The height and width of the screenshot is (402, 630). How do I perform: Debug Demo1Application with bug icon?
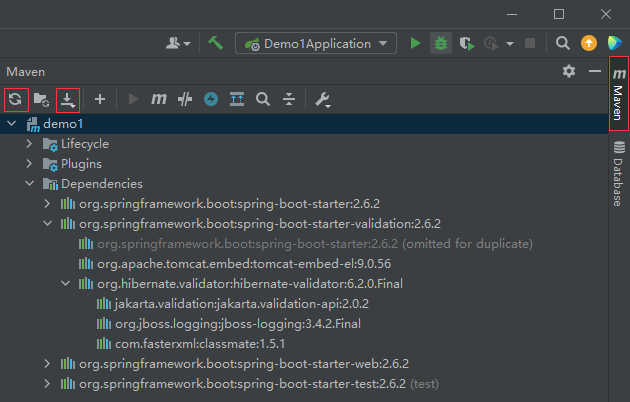(441, 43)
